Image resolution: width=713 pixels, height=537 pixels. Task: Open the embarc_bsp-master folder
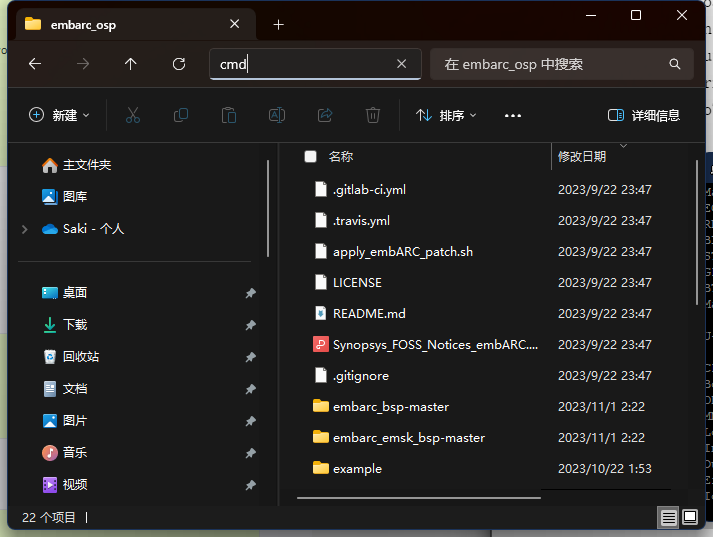tap(390, 407)
